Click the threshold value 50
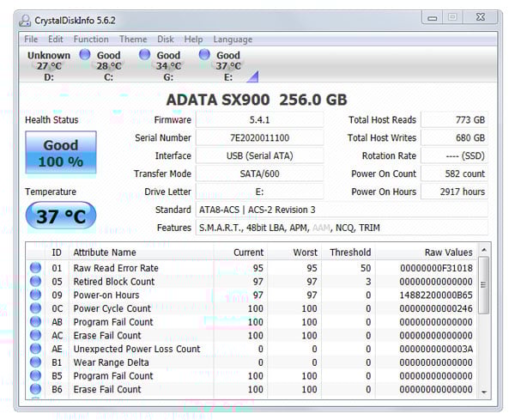Screen dimensions: 515x420 click(366, 268)
